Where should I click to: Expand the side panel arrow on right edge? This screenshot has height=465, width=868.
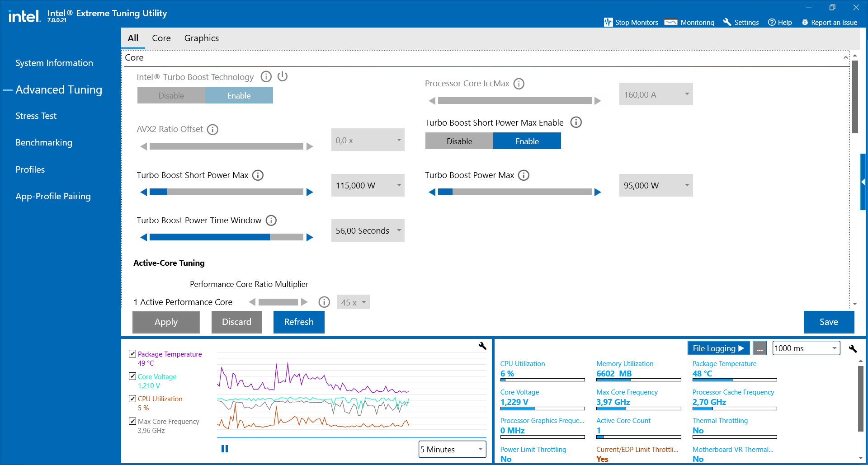[863, 182]
